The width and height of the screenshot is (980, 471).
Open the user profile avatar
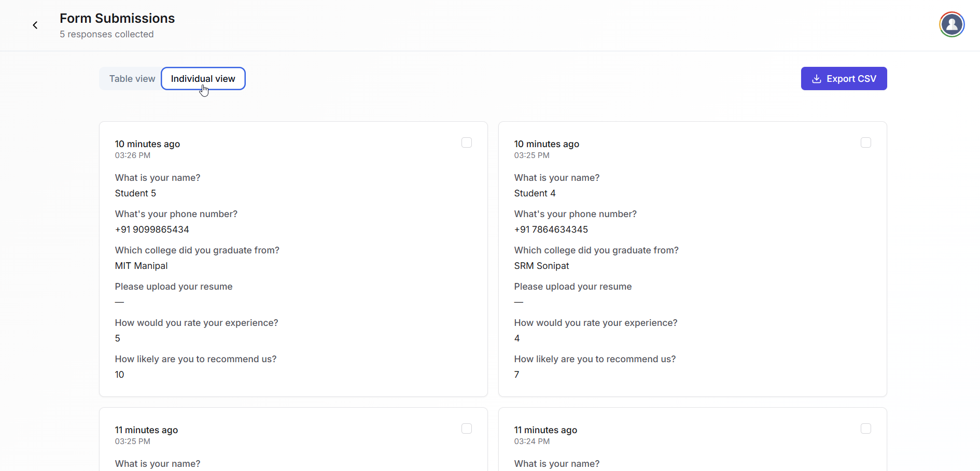coord(951,24)
